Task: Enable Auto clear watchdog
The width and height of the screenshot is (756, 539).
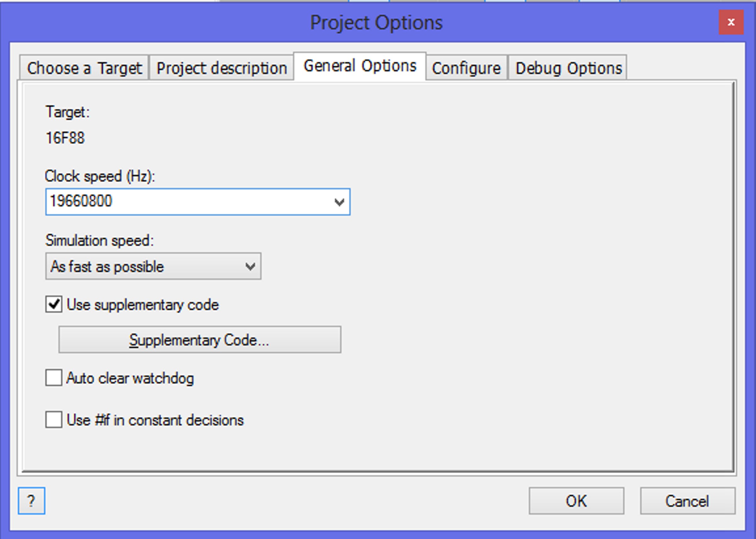Action: click(54, 378)
